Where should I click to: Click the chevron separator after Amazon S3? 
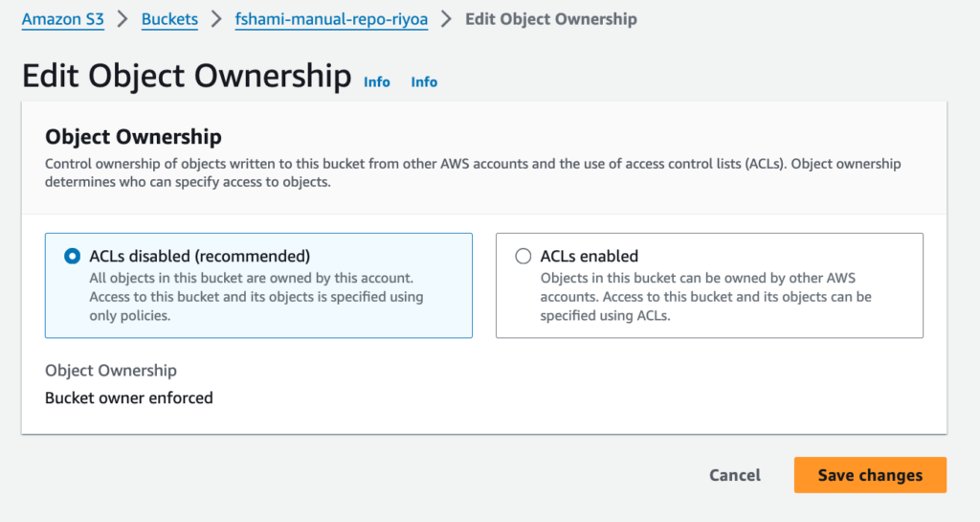(122, 19)
